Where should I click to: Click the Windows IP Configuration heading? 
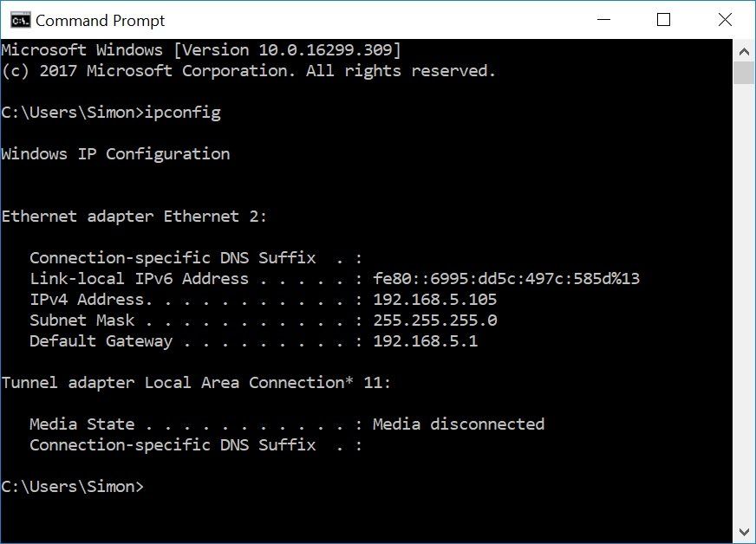[116, 153]
